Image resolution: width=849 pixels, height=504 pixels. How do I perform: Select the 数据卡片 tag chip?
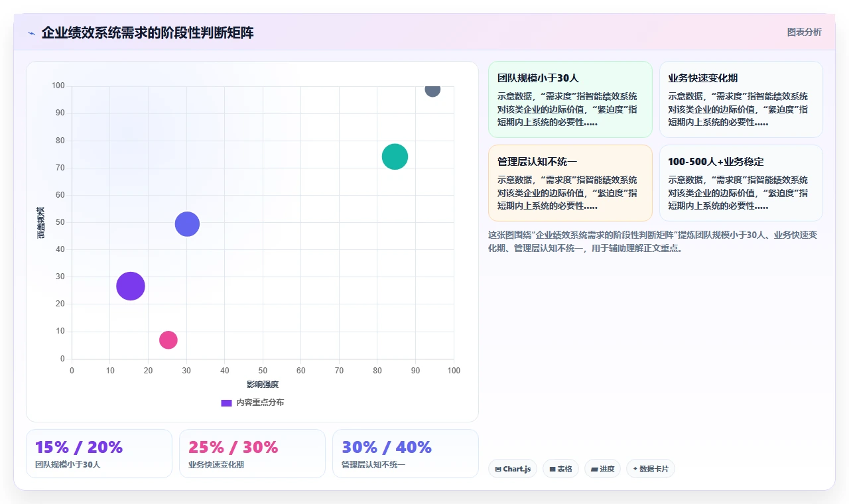pyautogui.click(x=651, y=469)
